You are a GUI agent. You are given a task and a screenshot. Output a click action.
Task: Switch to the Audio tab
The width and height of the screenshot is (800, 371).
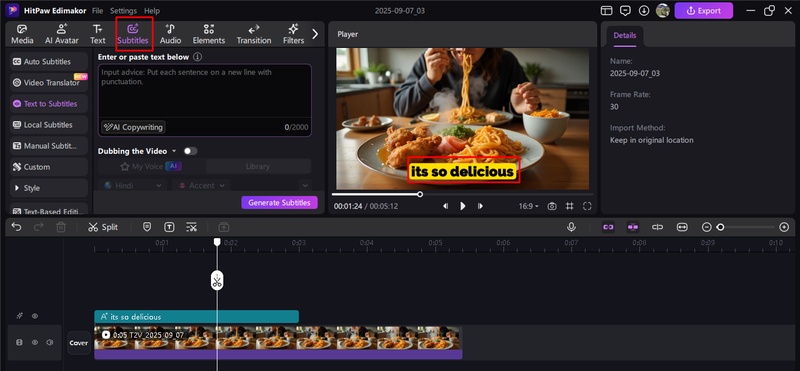[x=170, y=34]
